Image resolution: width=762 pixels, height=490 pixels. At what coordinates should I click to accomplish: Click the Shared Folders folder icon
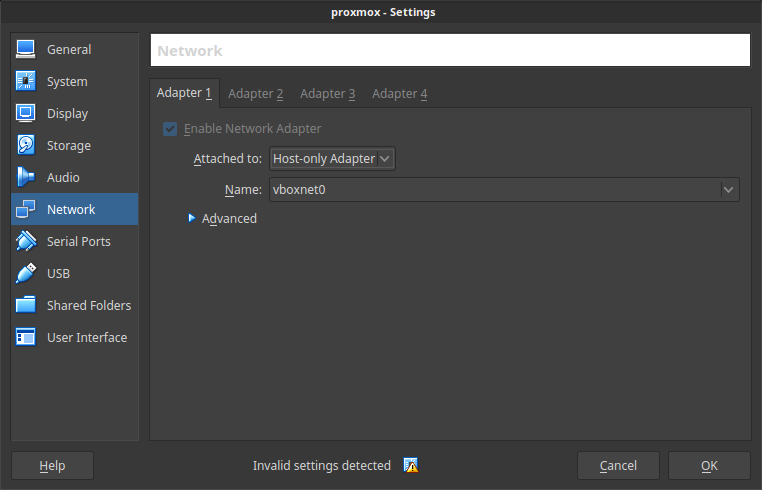(25, 305)
